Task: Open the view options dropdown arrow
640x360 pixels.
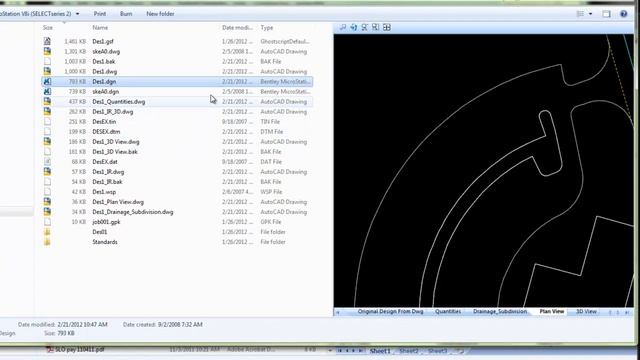Action: click(x=590, y=14)
